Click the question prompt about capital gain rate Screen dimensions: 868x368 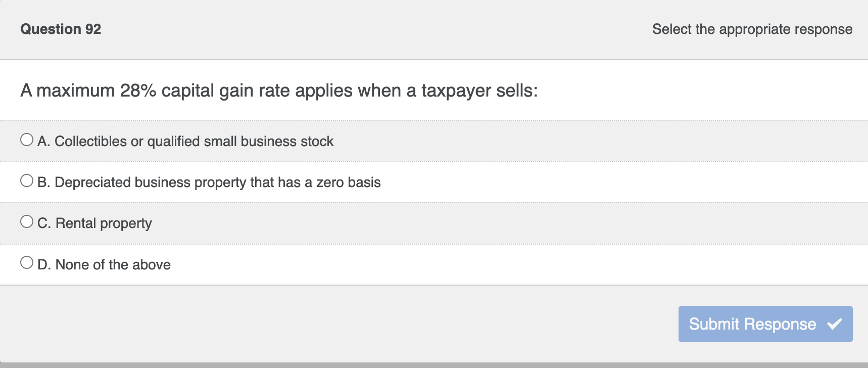pos(278,90)
